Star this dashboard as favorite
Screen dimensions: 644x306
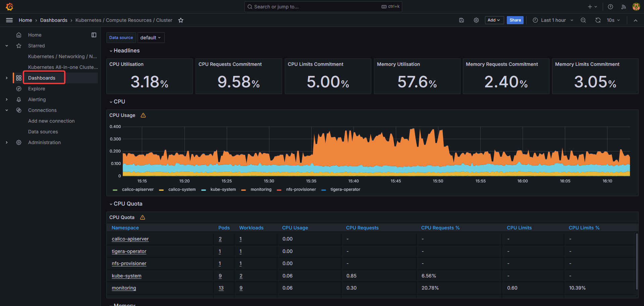tap(181, 20)
